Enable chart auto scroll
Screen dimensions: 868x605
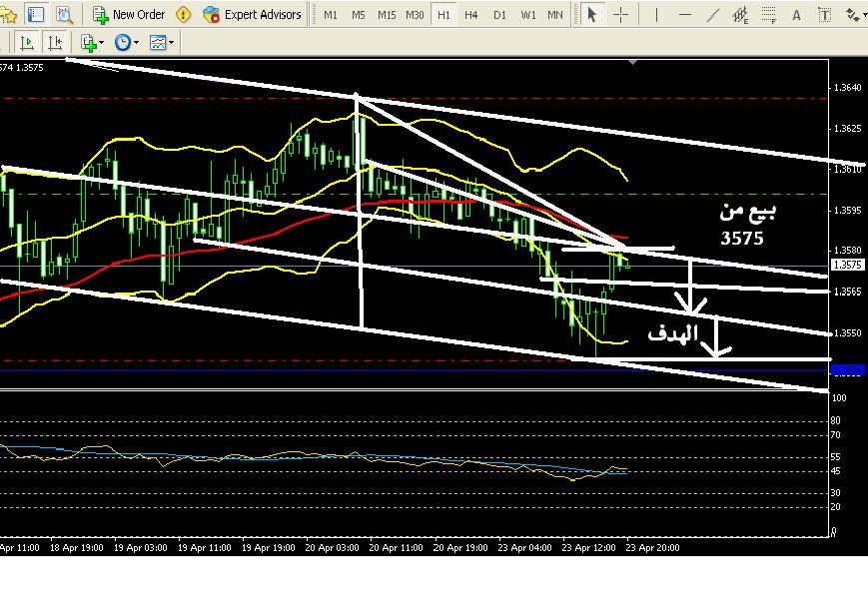[x=27, y=43]
